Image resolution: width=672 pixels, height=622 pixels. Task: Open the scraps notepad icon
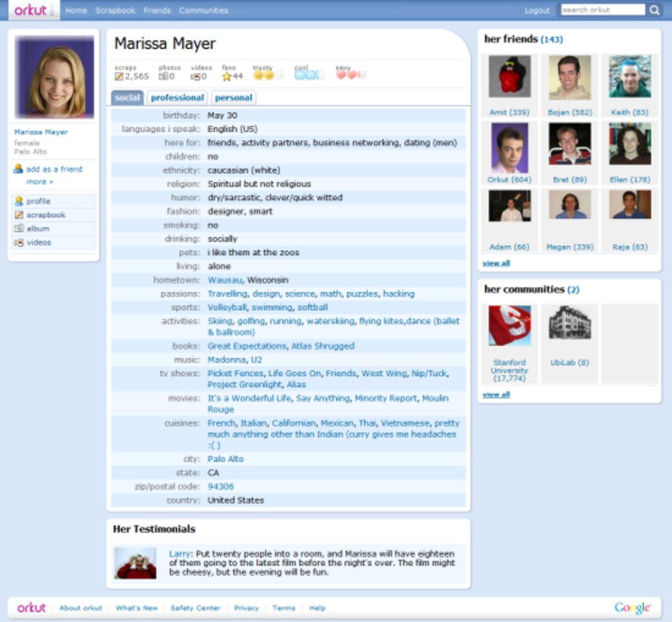pos(119,76)
